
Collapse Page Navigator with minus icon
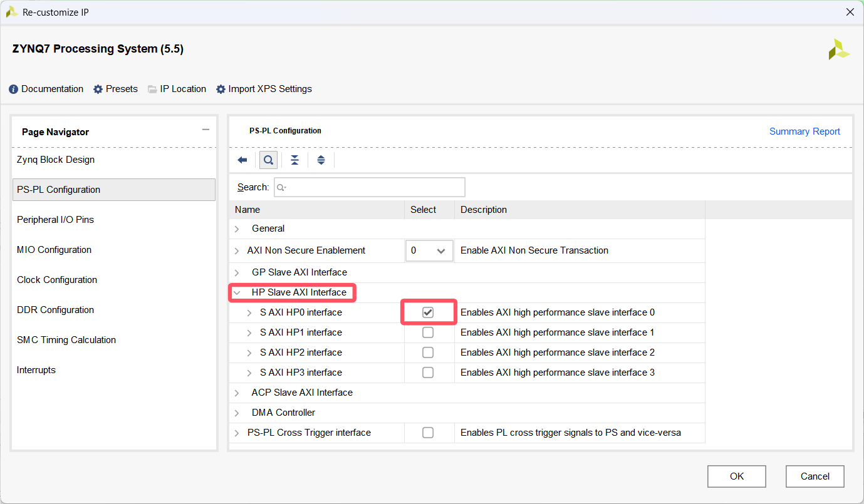coord(206,130)
